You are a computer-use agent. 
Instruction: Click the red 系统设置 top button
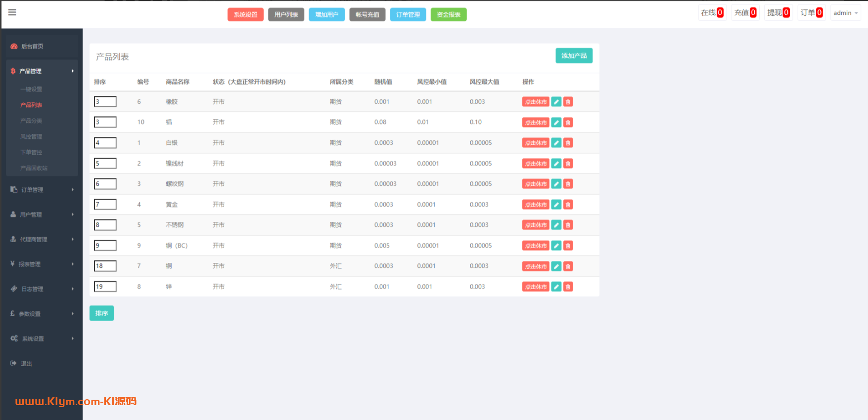245,15
